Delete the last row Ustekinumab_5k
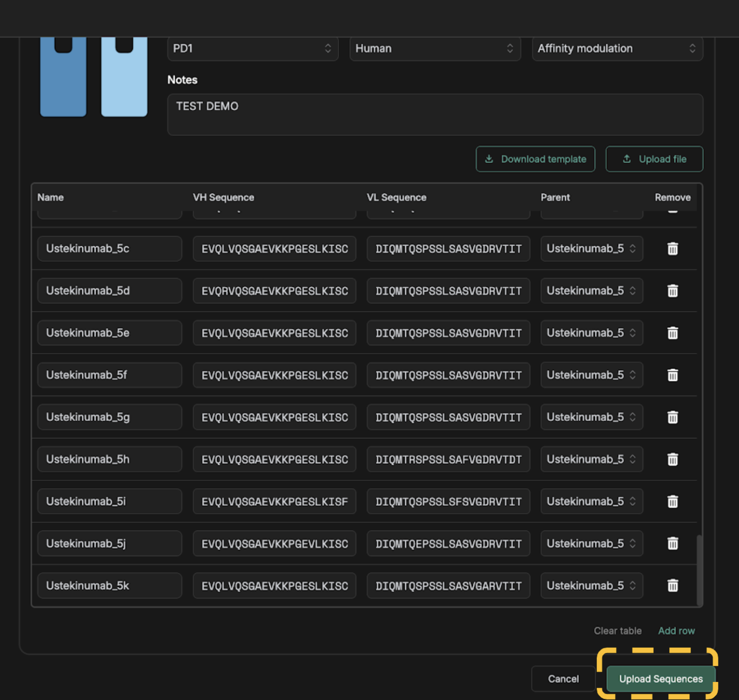Image resolution: width=739 pixels, height=700 pixels. click(x=672, y=586)
